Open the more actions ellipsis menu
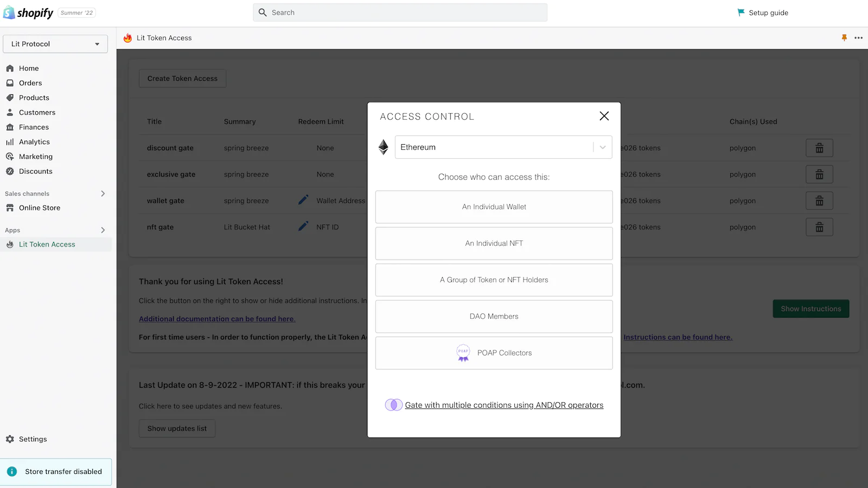Viewport: 868px width, 488px height. click(859, 37)
